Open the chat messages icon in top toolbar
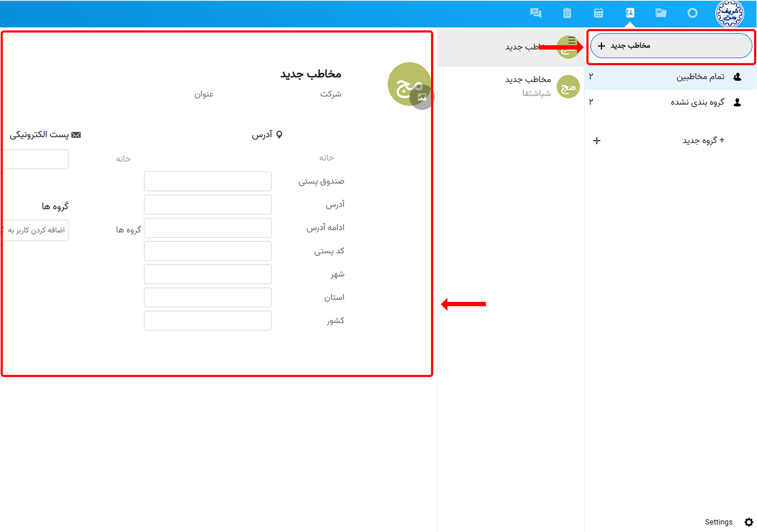Screen dimensions: 757x532 tap(536, 13)
